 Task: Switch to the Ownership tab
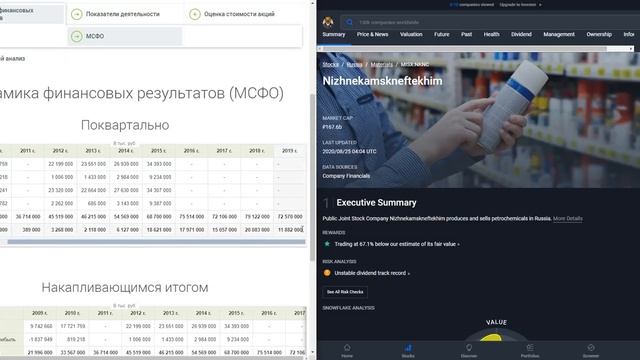click(x=599, y=34)
